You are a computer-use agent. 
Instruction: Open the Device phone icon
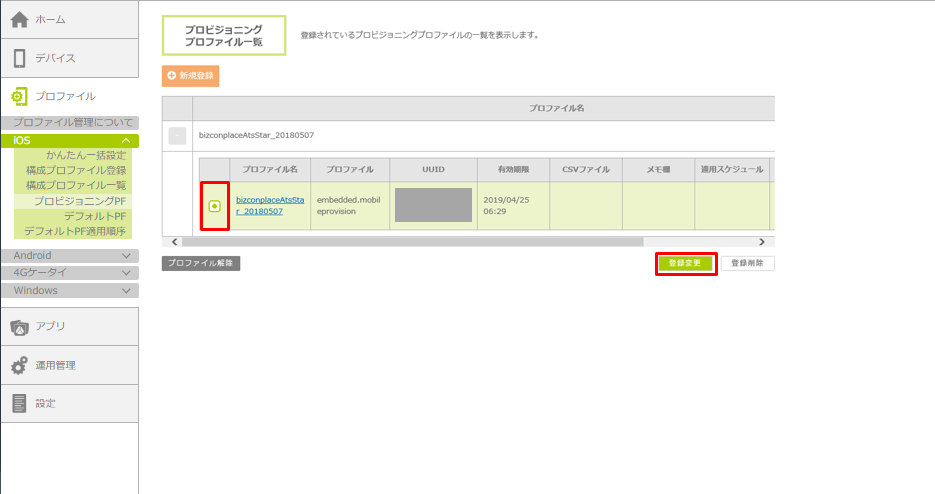tap(19, 58)
